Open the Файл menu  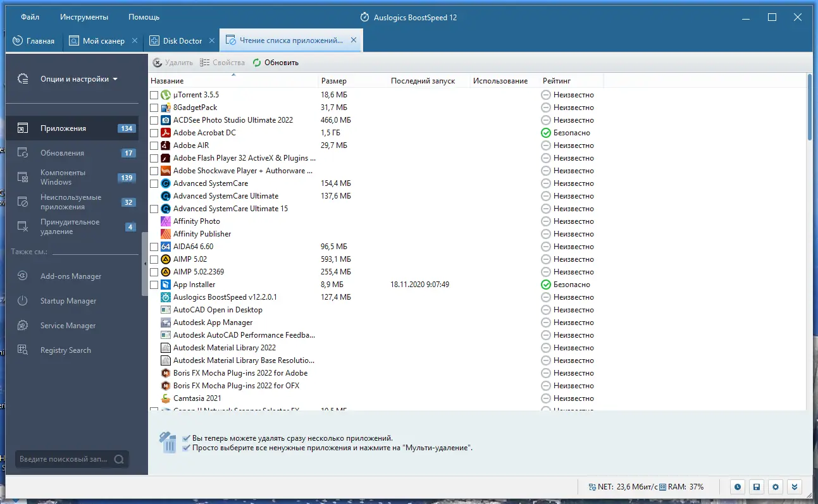[30, 17]
